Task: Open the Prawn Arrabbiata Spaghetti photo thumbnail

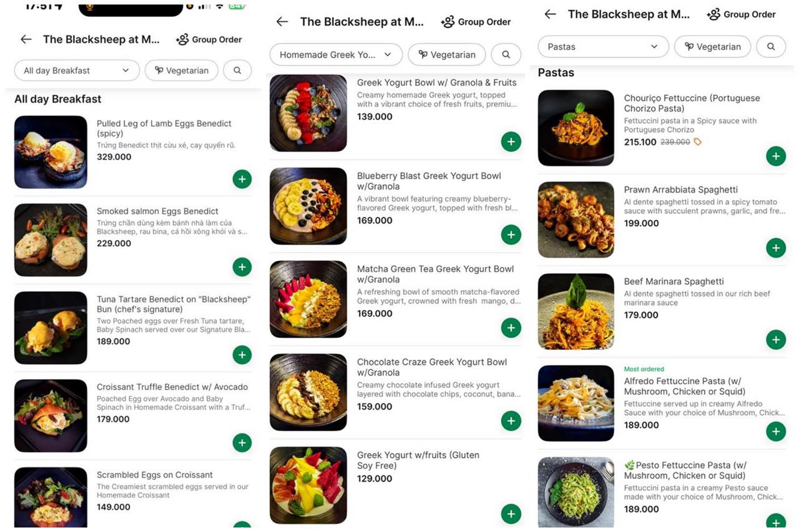Action: (x=576, y=220)
